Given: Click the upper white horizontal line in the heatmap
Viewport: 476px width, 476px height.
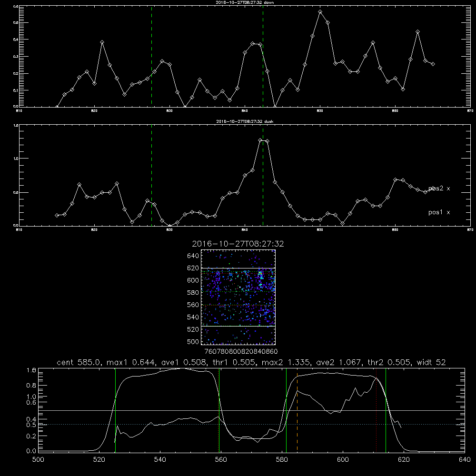Looking at the screenshot, I should pos(238,268).
